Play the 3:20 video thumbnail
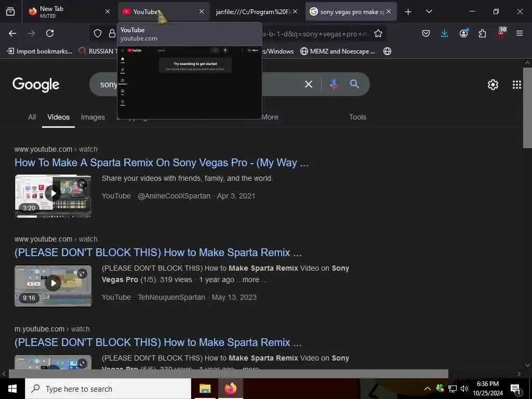 tap(53, 196)
